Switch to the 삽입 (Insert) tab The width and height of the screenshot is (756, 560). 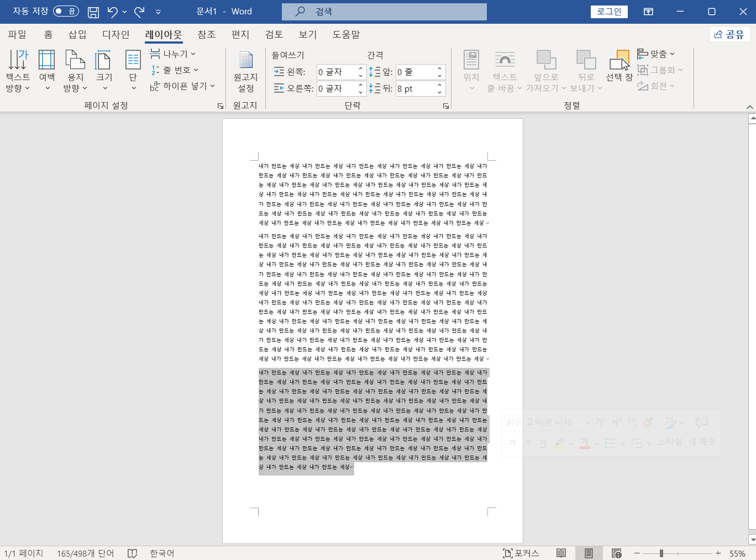coord(77,34)
